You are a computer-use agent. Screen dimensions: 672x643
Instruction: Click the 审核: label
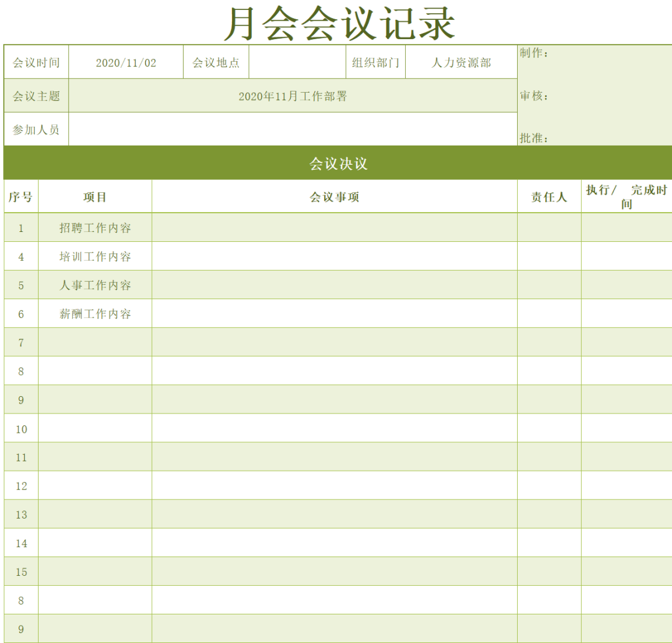tap(534, 96)
